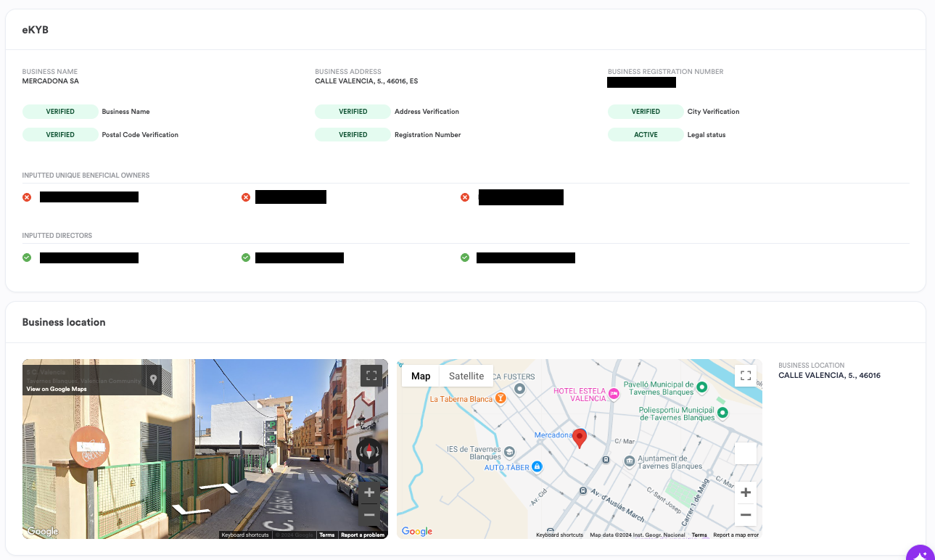Viewport: 935px width, 560px height.
Task: Open the map's Terms link
Action: (699, 535)
